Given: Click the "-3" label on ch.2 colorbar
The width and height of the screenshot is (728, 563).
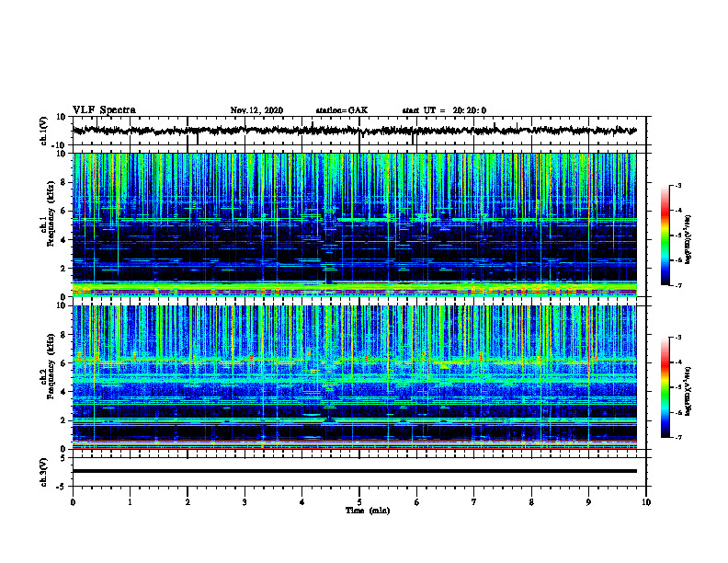Looking at the screenshot, I should [x=677, y=338].
